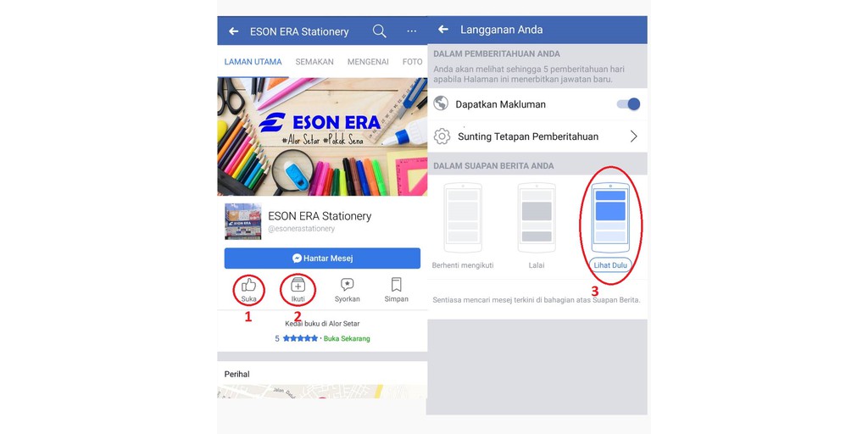Open the ESON ERA cover photo
The image size is (868, 434).
coord(322,136)
